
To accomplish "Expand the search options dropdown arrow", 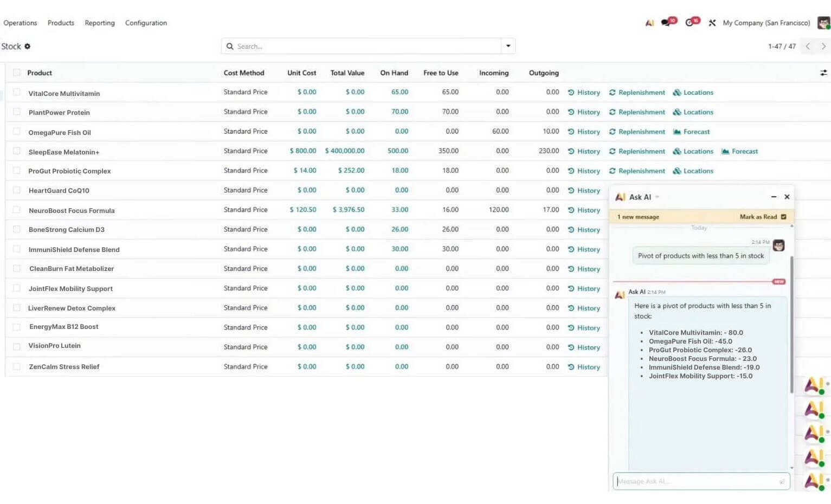I will tap(508, 46).
